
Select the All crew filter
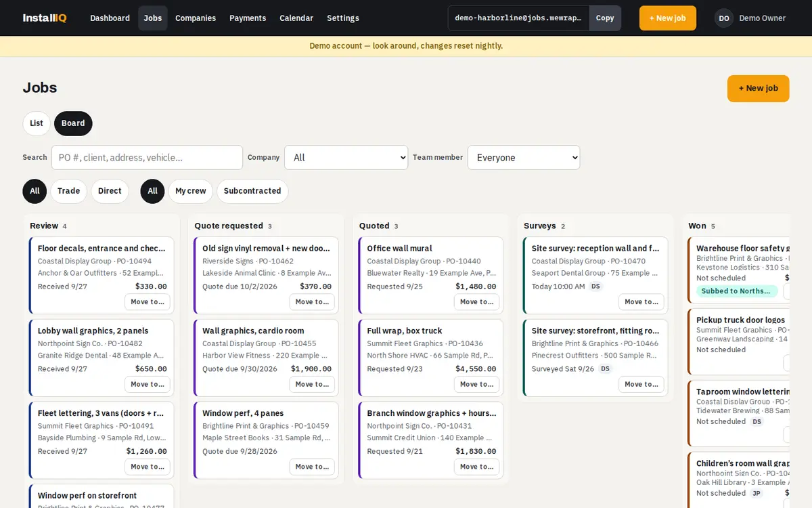pos(152,191)
